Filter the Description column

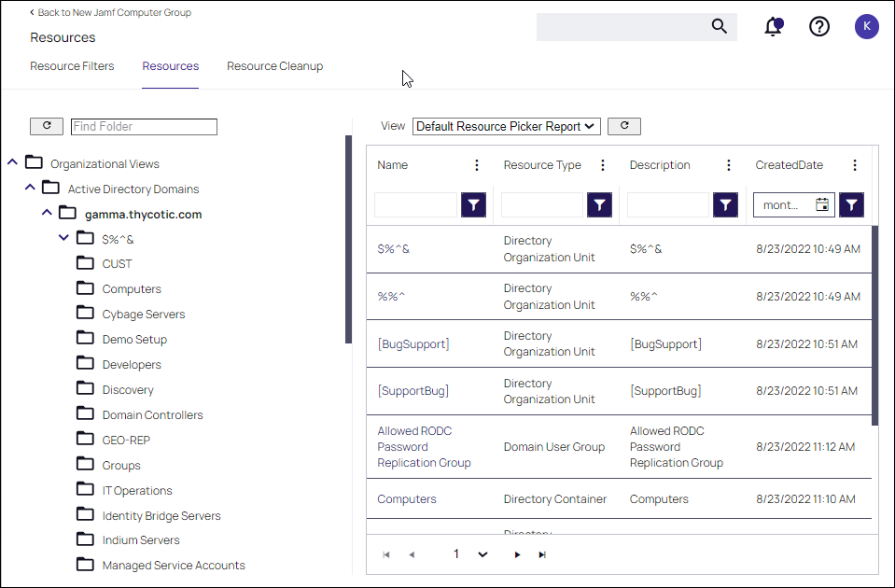724,204
